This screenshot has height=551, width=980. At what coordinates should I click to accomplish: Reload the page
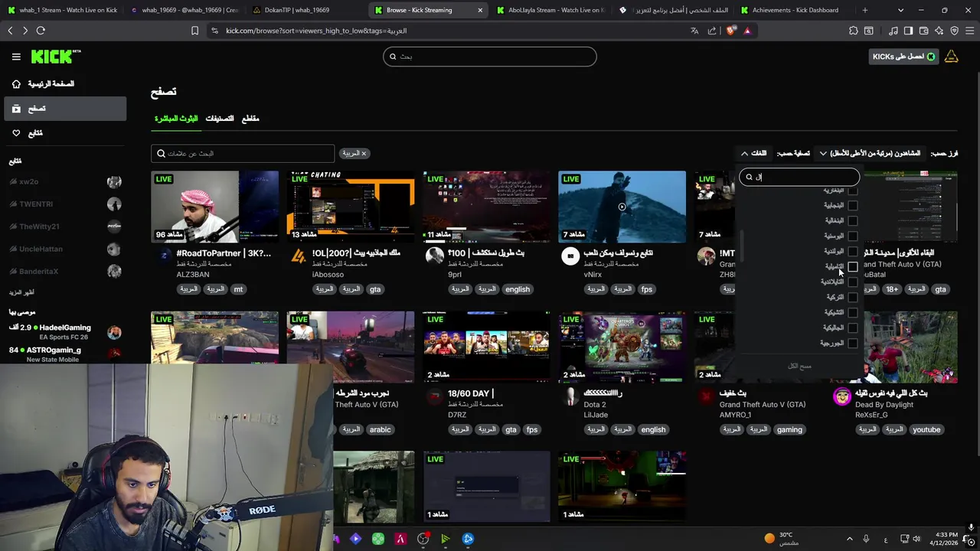[41, 31]
